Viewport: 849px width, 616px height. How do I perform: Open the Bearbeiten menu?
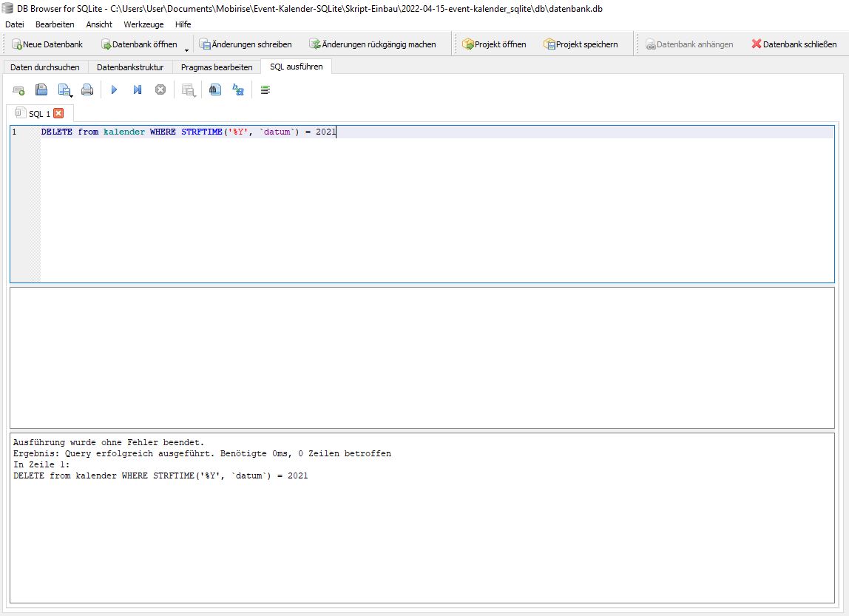(x=55, y=24)
